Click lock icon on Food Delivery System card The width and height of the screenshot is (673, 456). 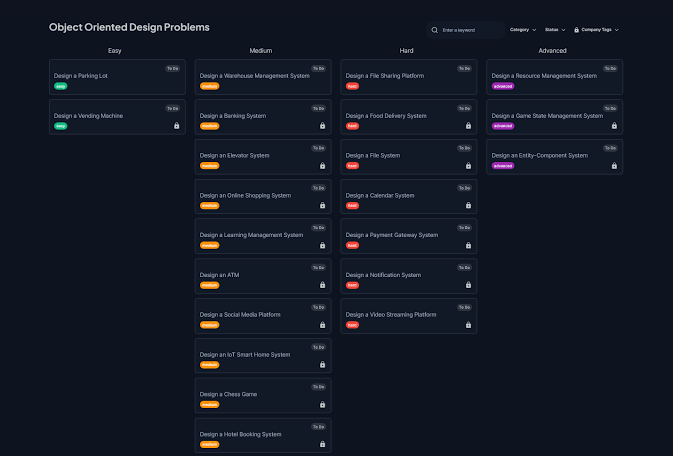(468, 126)
